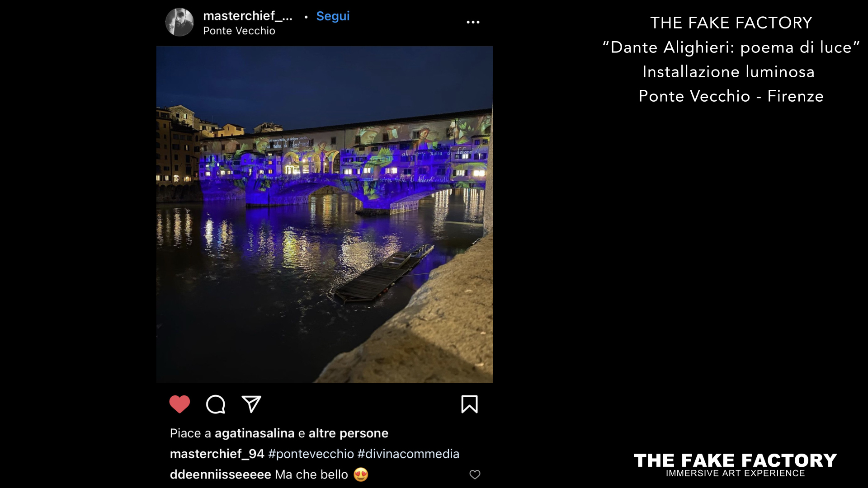Follow the account via Segui
Image resolution: width=868 pixels, height=488 pixels.
pos(333,16)
